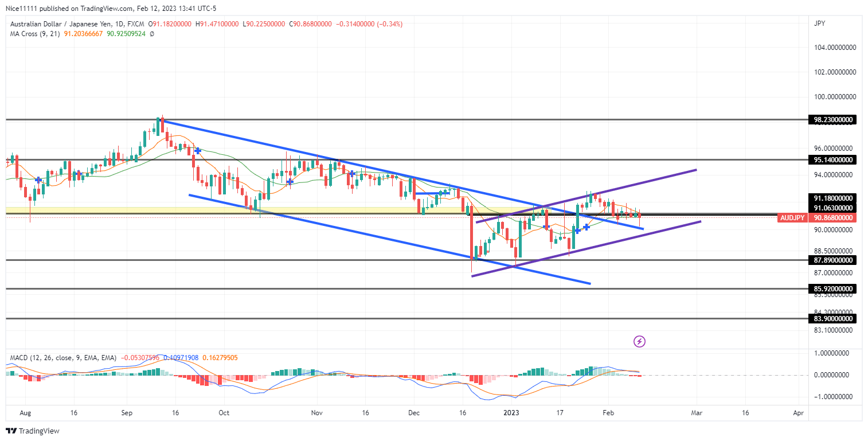Click the green MA value 90.92509524

tap(126, 34)
